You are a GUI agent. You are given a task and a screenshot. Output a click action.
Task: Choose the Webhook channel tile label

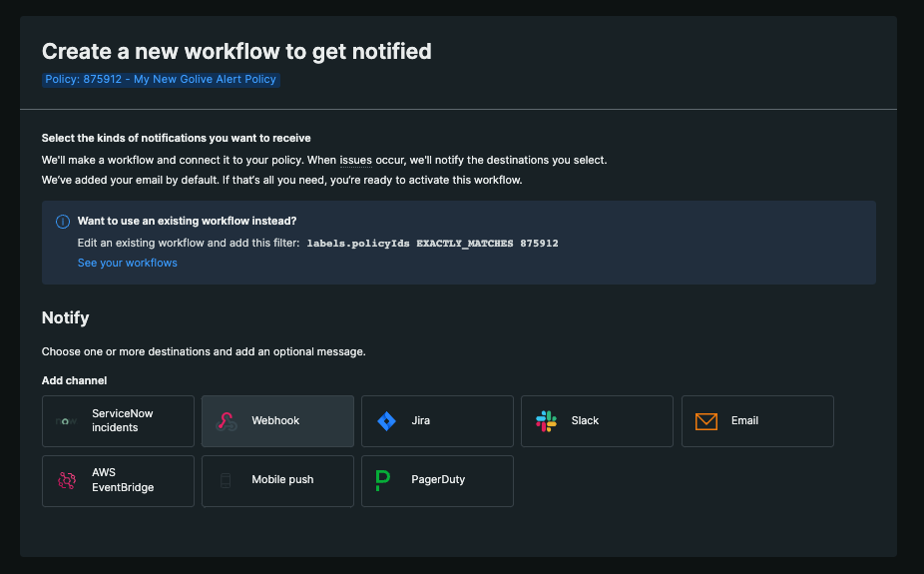275,421
